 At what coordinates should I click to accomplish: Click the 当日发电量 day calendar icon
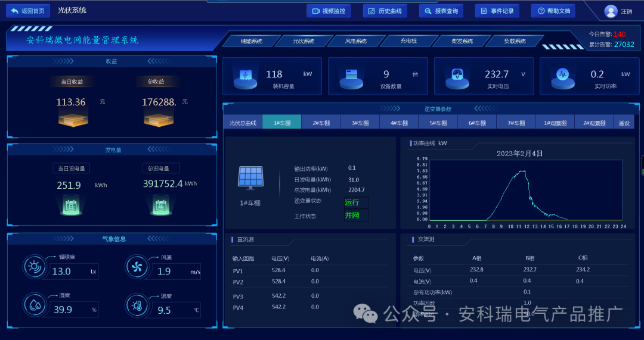pyautogui.click(x=71, y=205)
